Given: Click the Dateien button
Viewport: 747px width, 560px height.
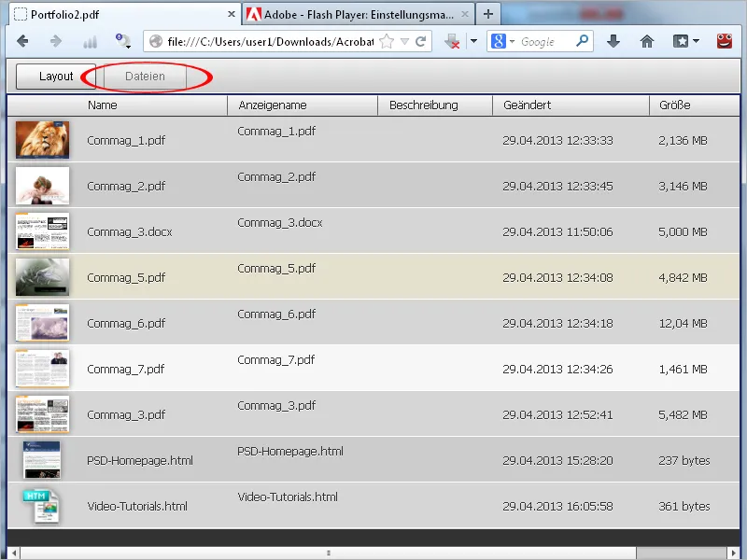Looking at the screenshot, I should pyautogui.click(x=145, y=77).
